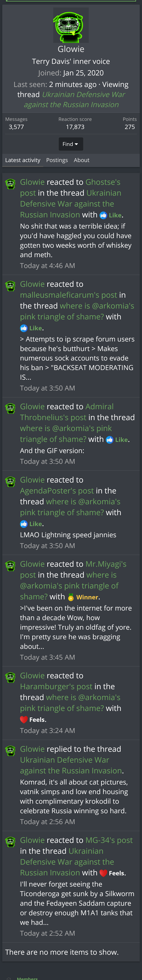This screenshot has width=142, height=980.
Task: Click the Feels heart icon in the Haramburger's post entry
Action: (x=24, y=719)
